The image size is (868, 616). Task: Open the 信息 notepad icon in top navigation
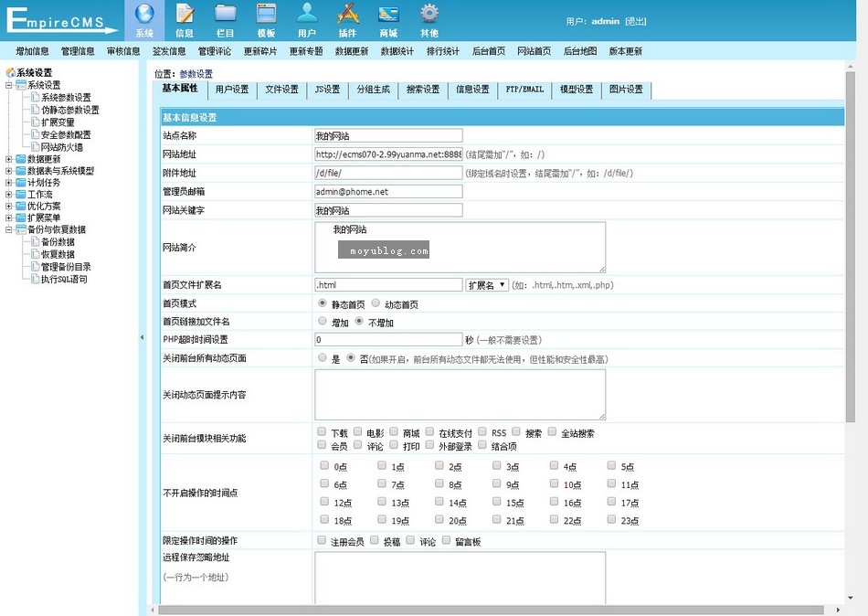tap(185, 14)
